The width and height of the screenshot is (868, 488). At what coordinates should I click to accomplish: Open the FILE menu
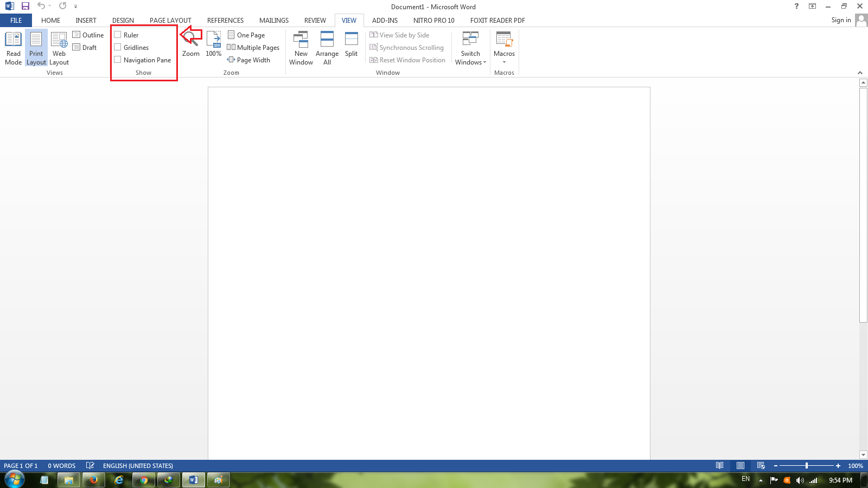pos(16,20)
